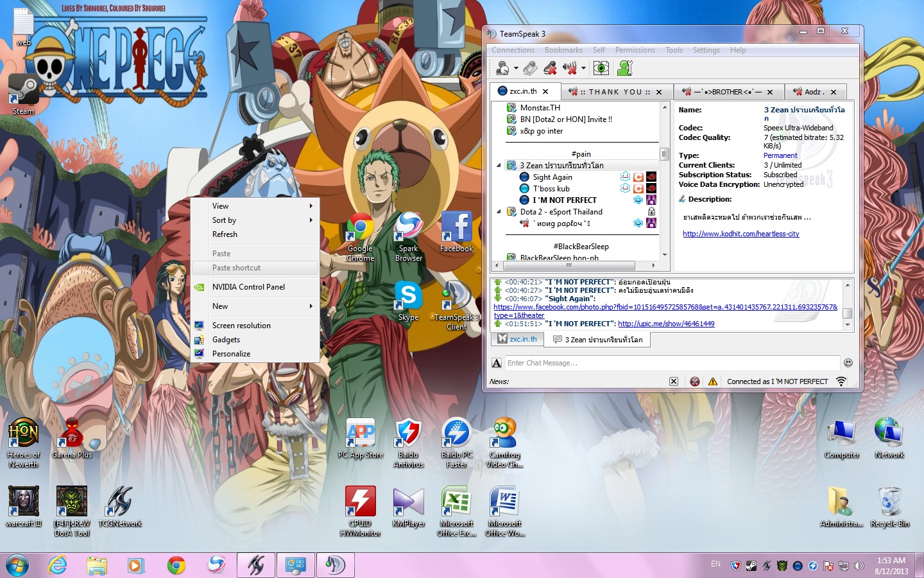924x578 pixels.
Task: Open the Connect icon's dropdown arrow
Action: (516, 68)
